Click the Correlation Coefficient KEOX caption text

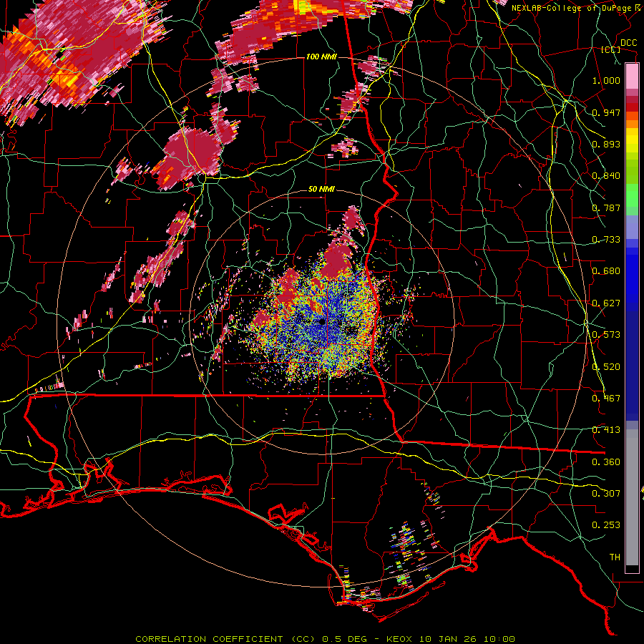tap(325, 639)
